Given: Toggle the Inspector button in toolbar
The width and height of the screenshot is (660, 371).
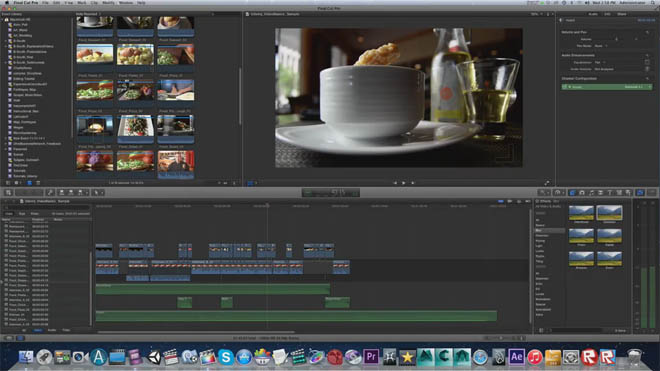Looking at the screenshot, I should click(x=640, y=192).
